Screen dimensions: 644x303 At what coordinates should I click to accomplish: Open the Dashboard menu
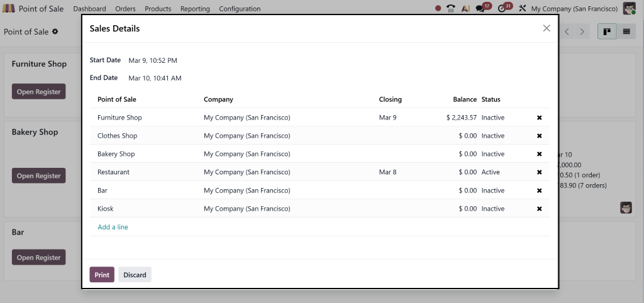point(89,9)
